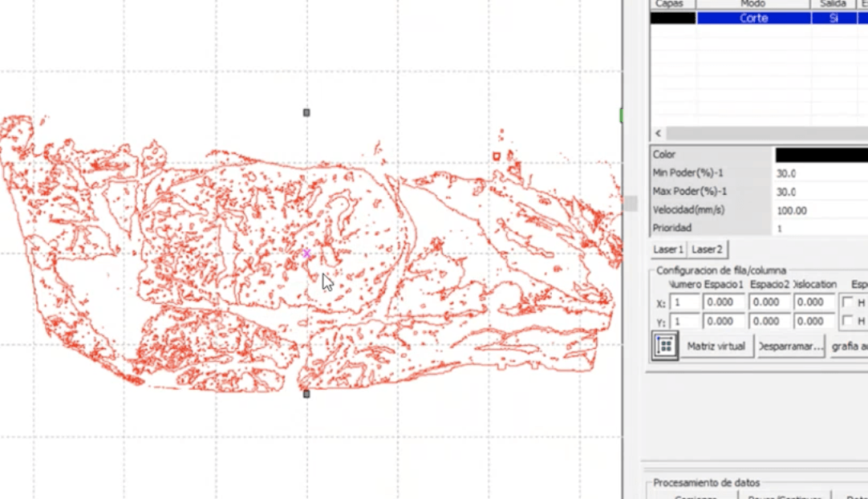Click the array layout grid icon
The width and height of the screenshot is (868, 499).
tap(665, 347)
